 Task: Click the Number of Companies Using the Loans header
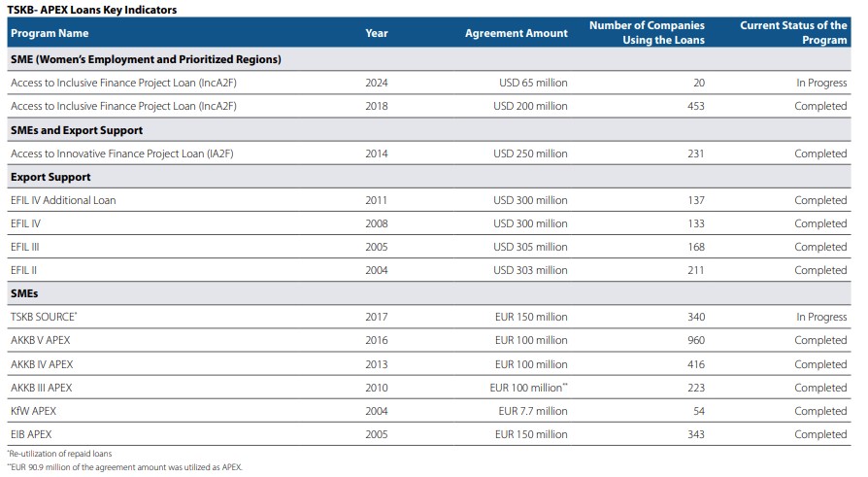(x=647, y=33)
